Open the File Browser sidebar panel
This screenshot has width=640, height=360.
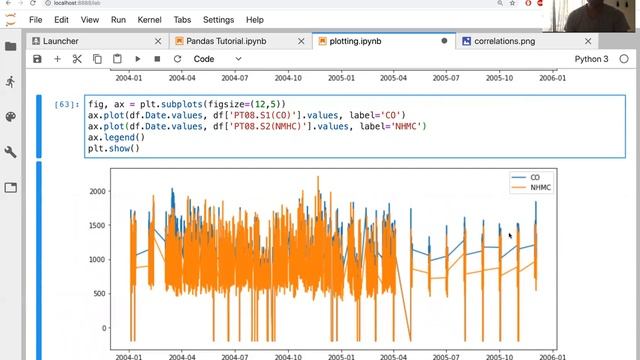pyautogui.click(x=11, y=47)
